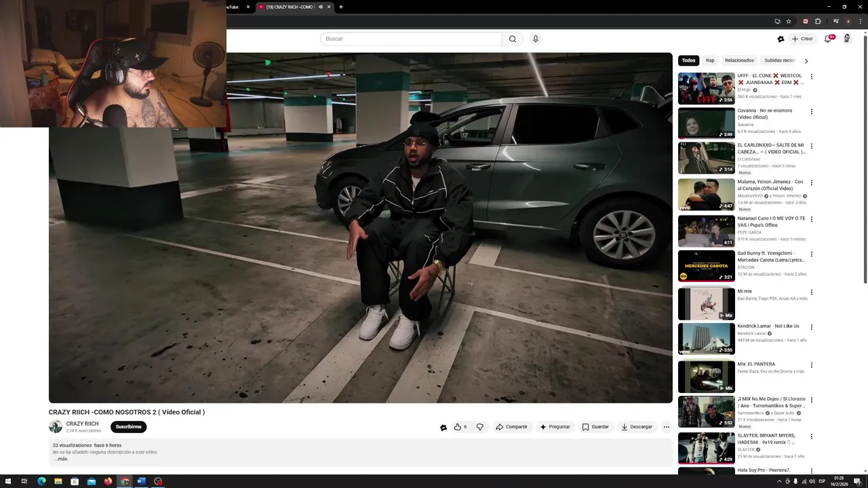The width and height of the screenshot is (868, 488).
Task: Click the Preguntar button
Action: pos(555,427)
